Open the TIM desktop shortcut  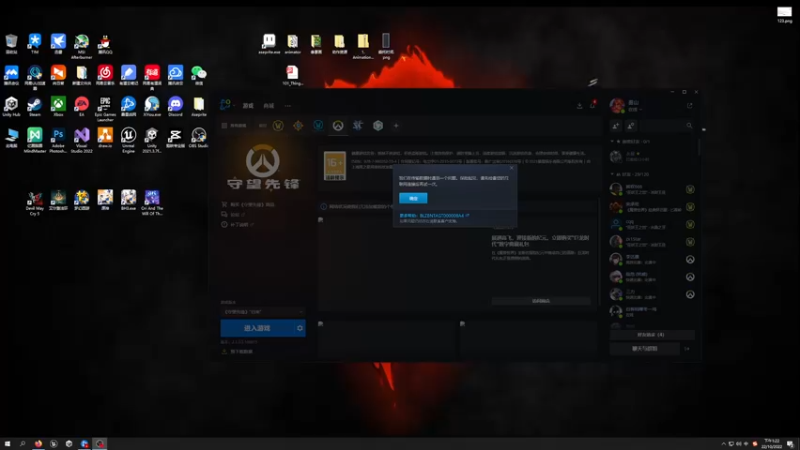(35, 43)
